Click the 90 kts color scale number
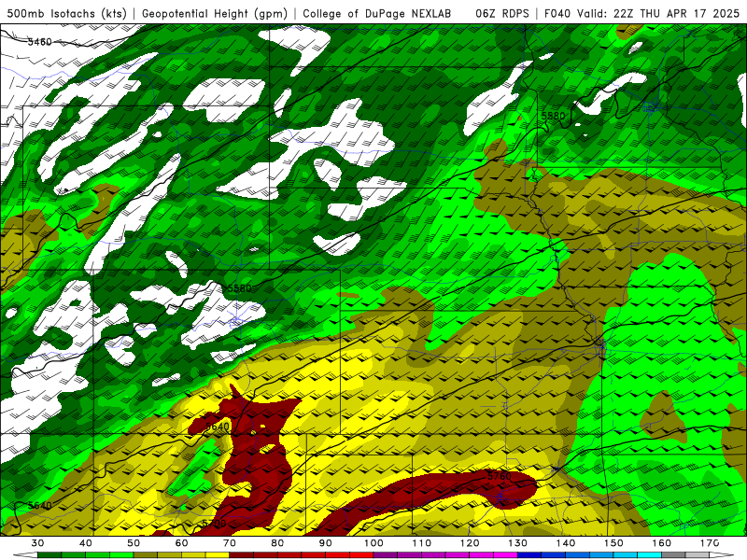 click(326, 543)
